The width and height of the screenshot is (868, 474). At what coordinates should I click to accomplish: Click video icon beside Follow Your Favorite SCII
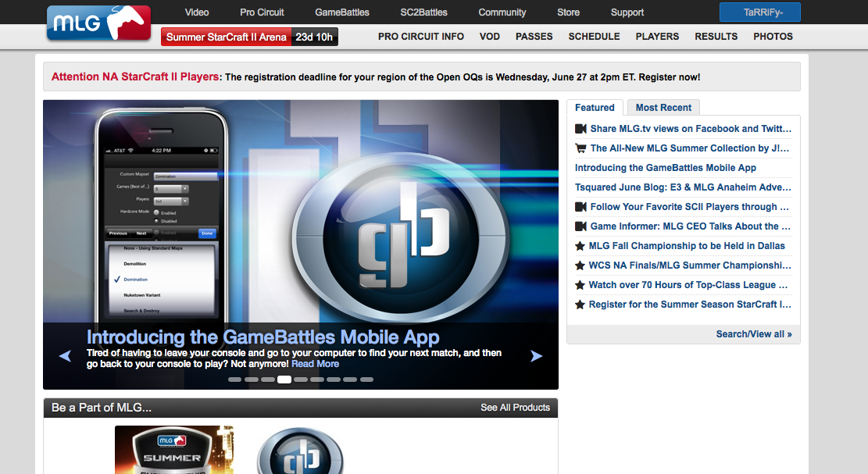(x=580, y=207)
